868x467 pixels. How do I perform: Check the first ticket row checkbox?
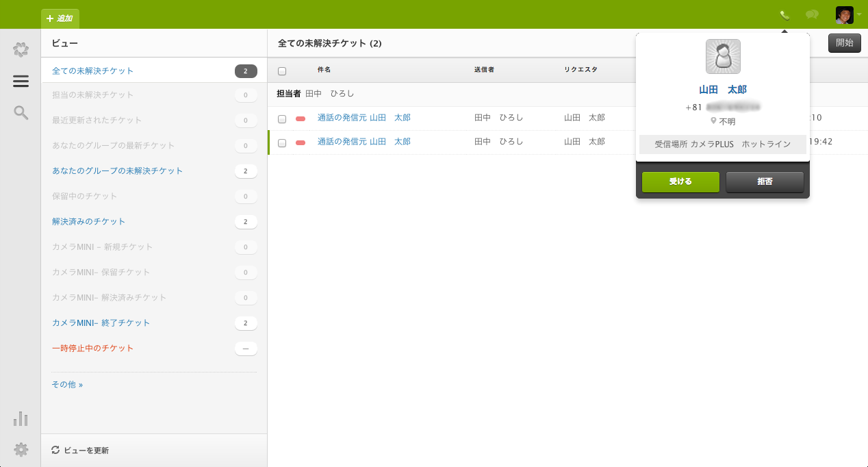[282, 119]
